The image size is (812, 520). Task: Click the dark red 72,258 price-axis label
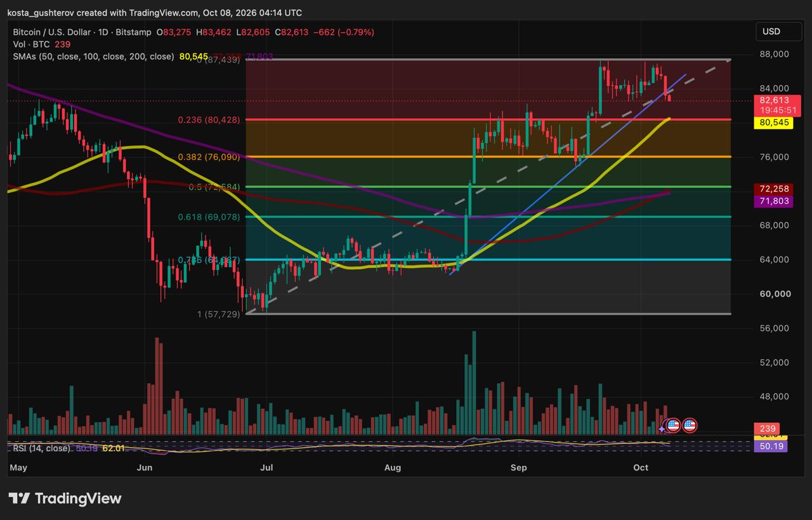pyautogui.click(x=773, y=189)
